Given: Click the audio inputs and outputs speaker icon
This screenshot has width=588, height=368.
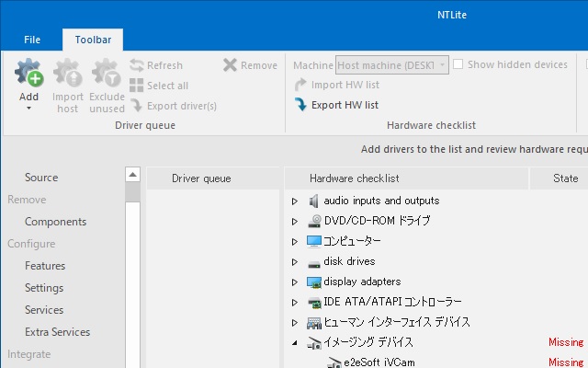Looking at the screenshot, I should 314,201.
